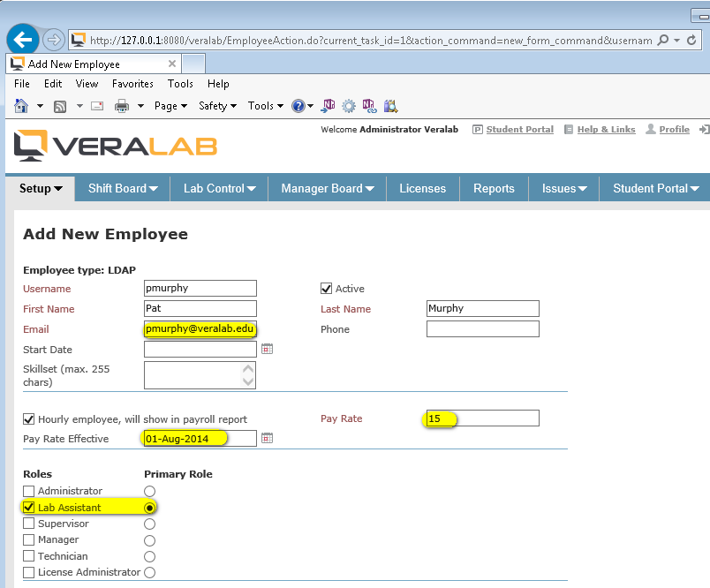The image size is (710, 588).
Task: Expand the Lab Control dropdown menu
Action: 220,188
